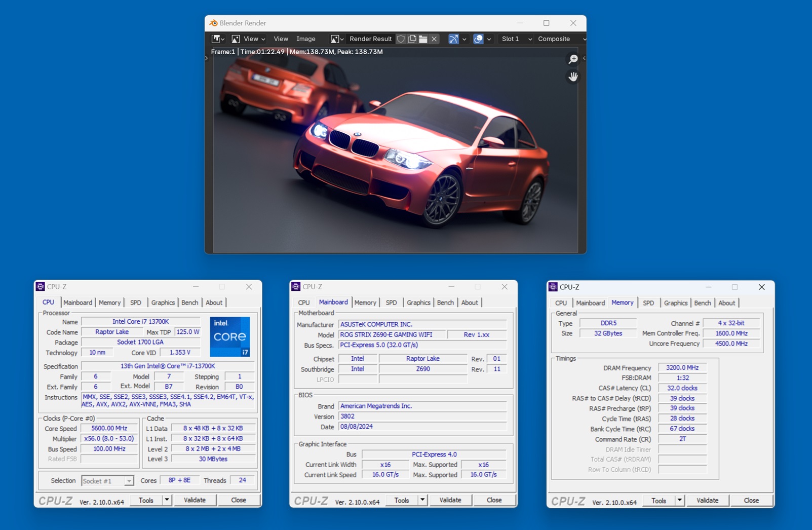Screen dimensions: 812x530
Task: Open the Socket #1 selection dropdown
Action: 107,481
